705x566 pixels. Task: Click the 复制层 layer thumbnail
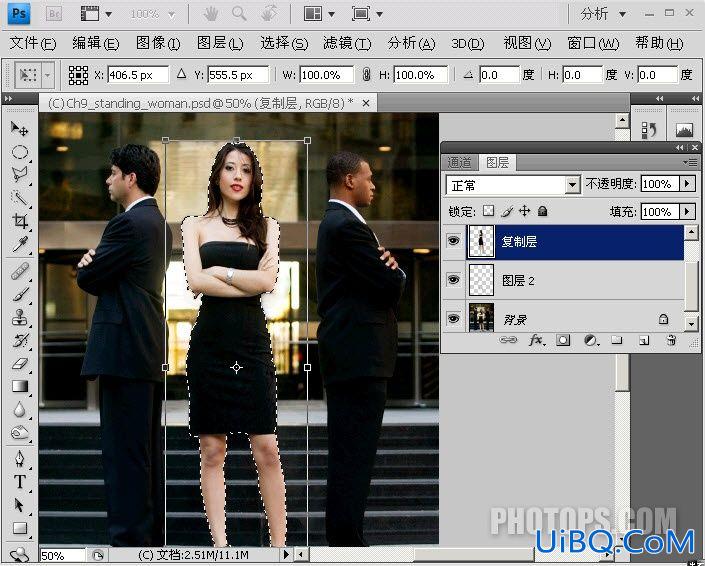pos(481,241)
